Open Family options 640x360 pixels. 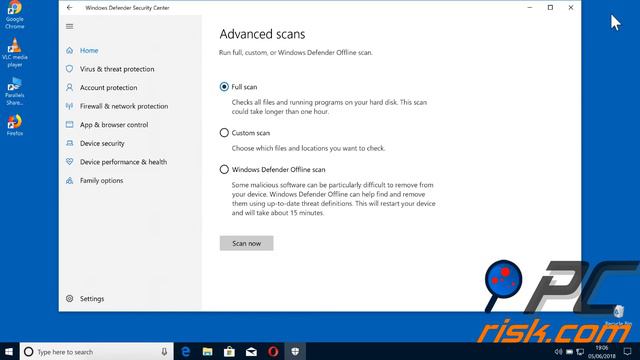tap(101, 180)
